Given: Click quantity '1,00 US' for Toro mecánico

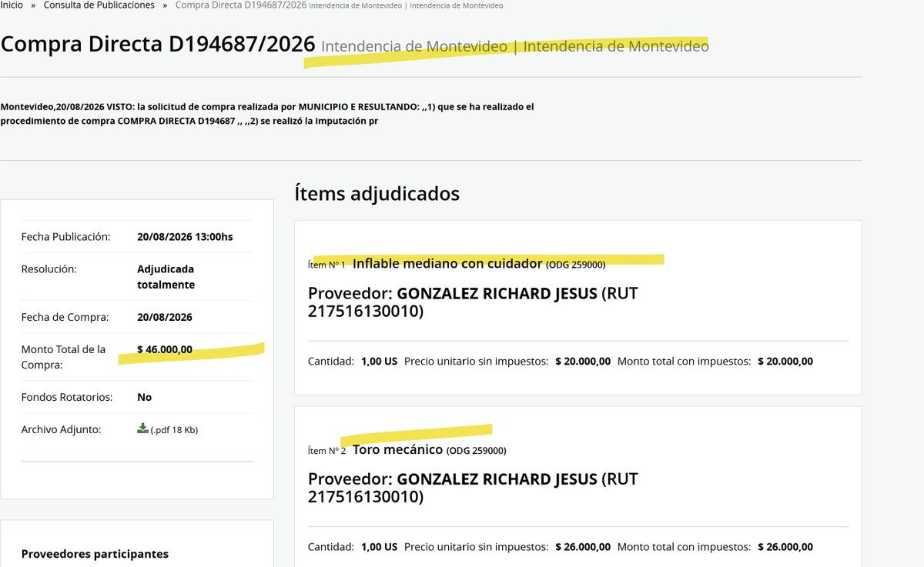Looking at the screenshot, I should pos(379,547).
